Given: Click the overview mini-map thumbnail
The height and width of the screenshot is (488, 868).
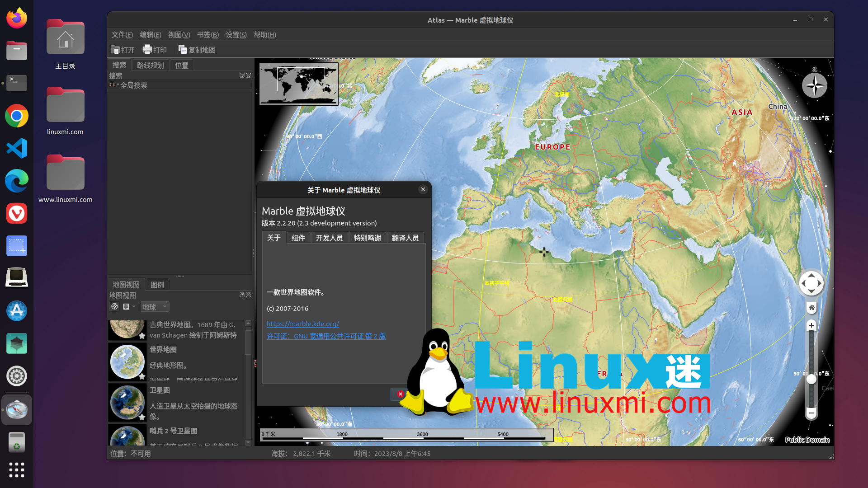Looking at the screenshot, I should pos(298,84).
